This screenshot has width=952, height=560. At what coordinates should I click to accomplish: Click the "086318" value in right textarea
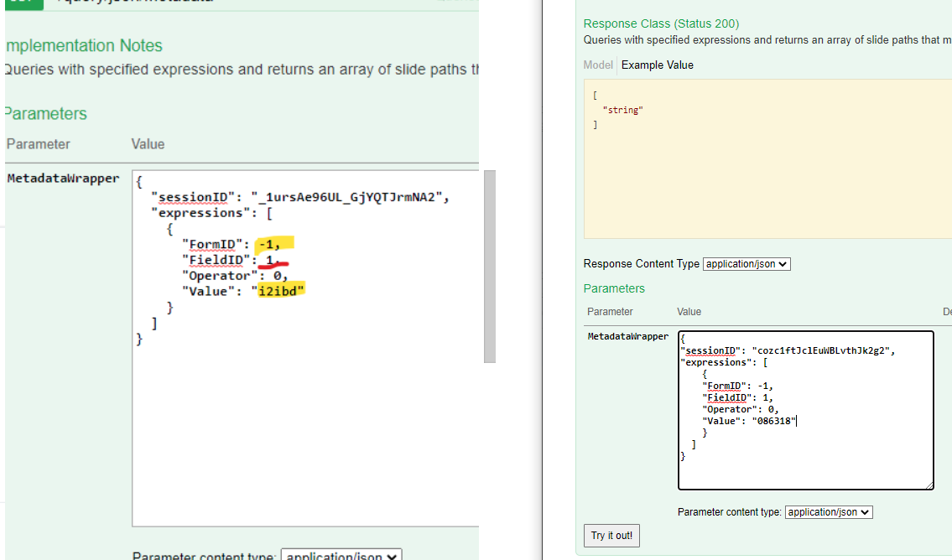[x=772, y=421]
